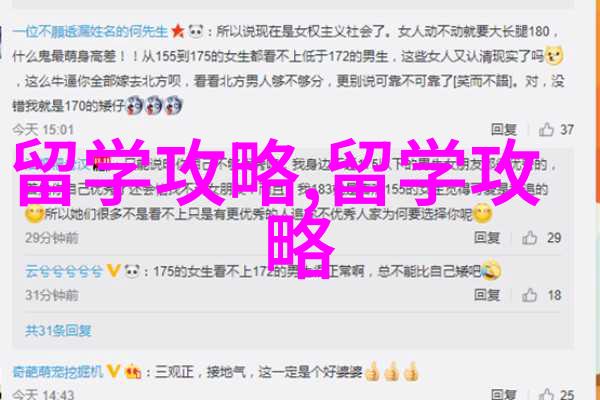
Task: Open profile of 一位不願透露姓名的何先生
Action: click(x=90, y=31)
